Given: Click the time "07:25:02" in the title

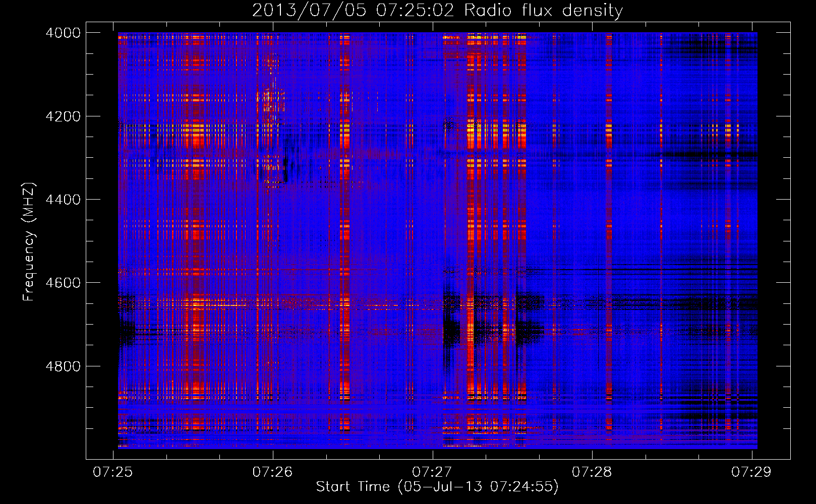Looking at the screenshot, I should coord(416,10).
